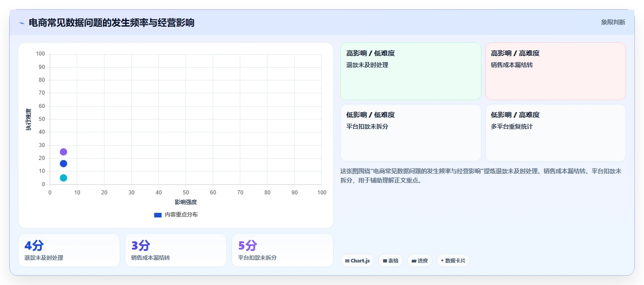
Task: Click the lightning bolt icon beside the title
Action: point(22,23)
